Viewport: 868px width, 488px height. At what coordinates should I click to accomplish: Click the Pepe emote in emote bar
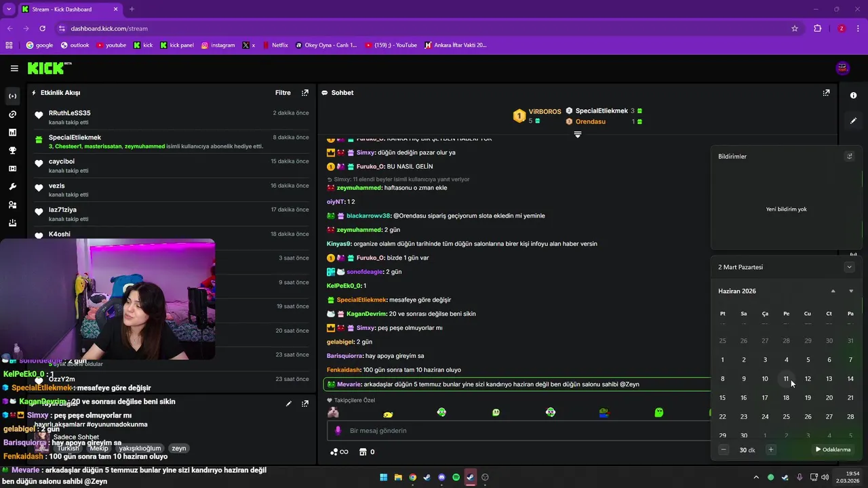pyautogui.click(x=604, y=412)
